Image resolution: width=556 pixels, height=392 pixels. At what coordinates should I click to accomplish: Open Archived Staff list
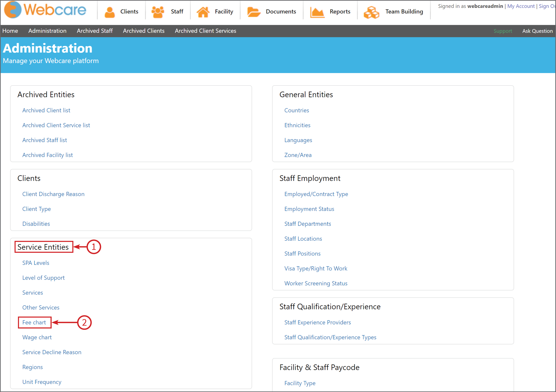[45, 140]
